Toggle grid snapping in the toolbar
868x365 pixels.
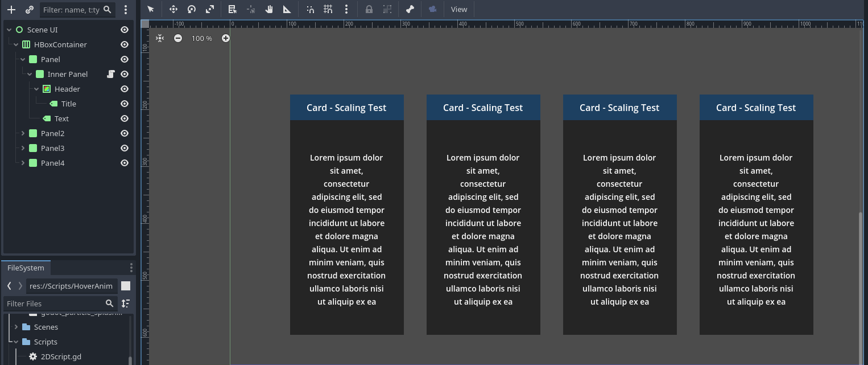(328, 9)
